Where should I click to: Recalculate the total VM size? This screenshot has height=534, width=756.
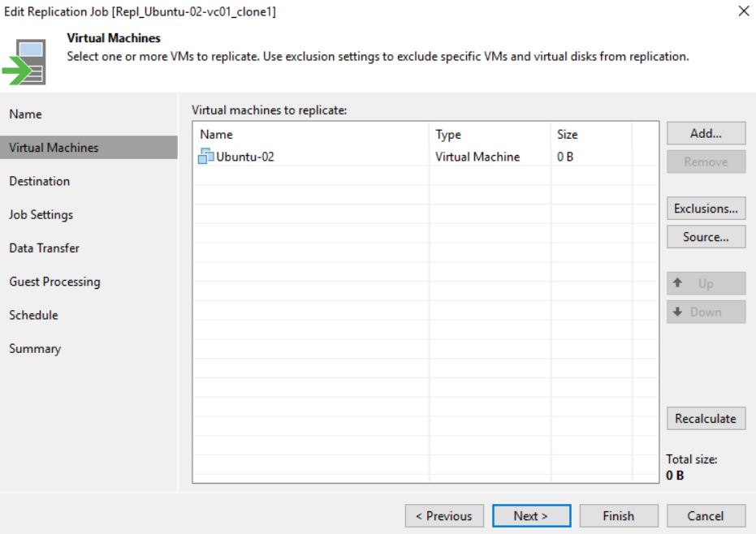pos(706,418)
